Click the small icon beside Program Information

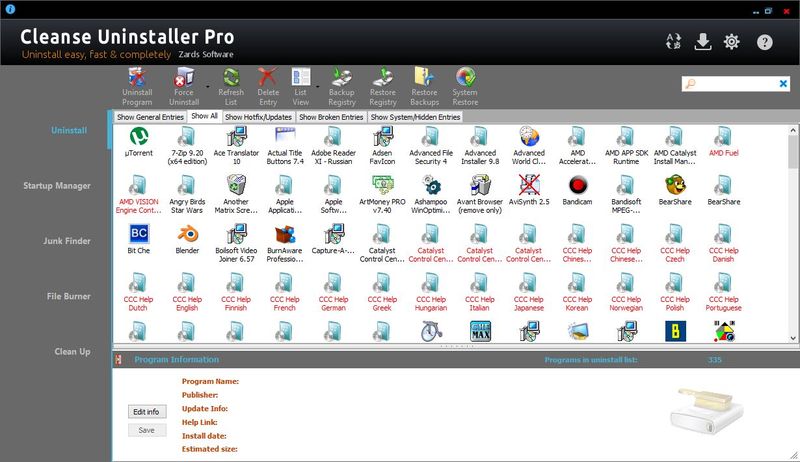tap(118, 360)
